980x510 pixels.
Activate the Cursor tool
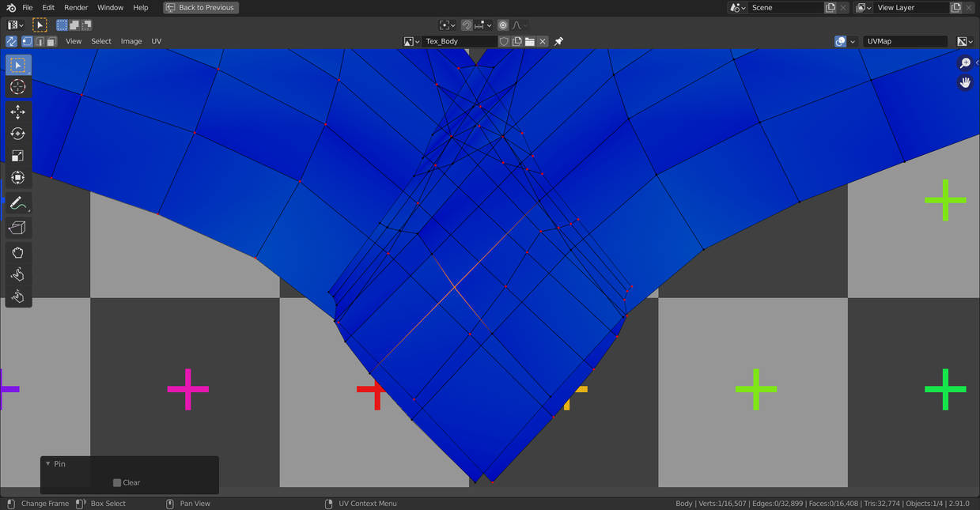point(18,87)
